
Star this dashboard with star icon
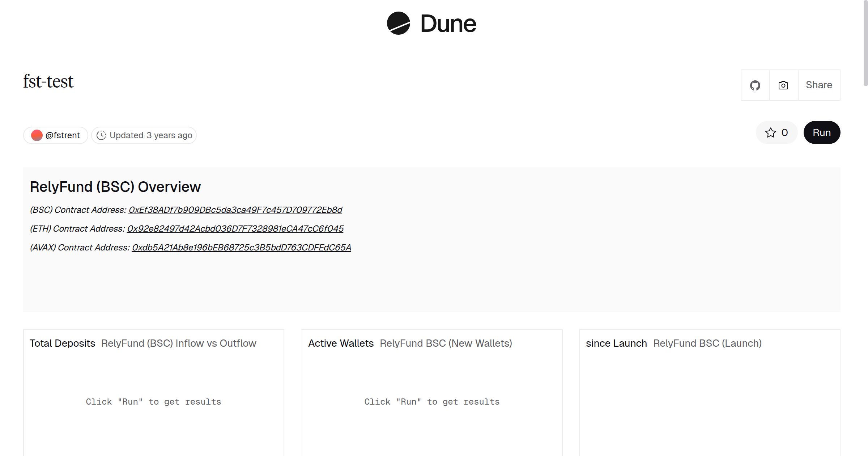point(771,133)
